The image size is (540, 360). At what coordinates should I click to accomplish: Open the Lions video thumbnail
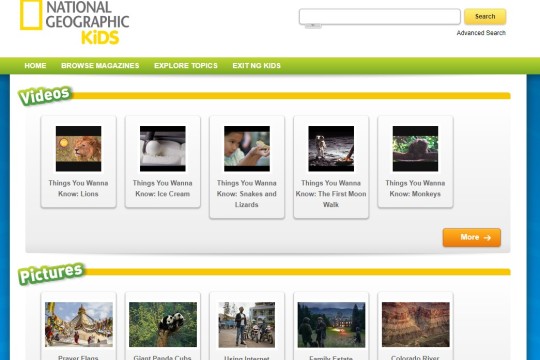pos(79,148)
